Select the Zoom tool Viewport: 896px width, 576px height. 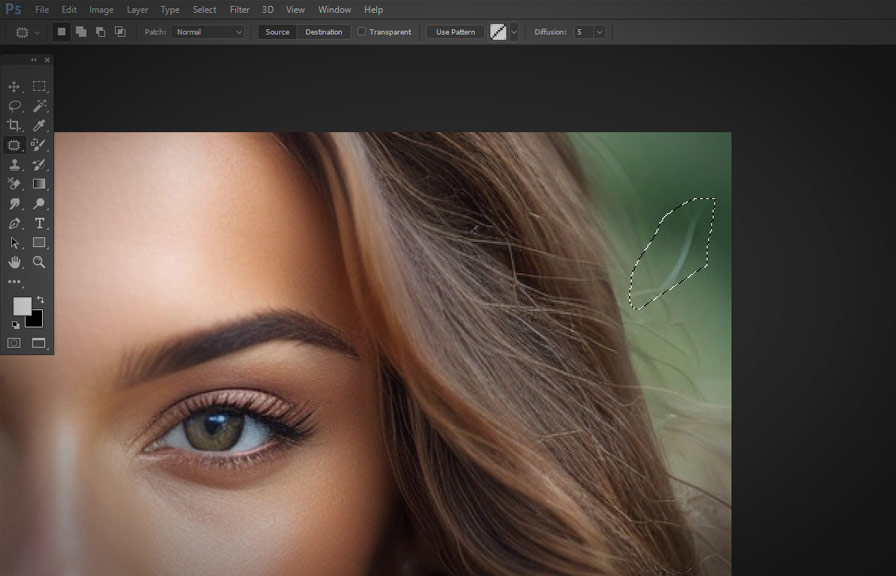click(40, 263)
